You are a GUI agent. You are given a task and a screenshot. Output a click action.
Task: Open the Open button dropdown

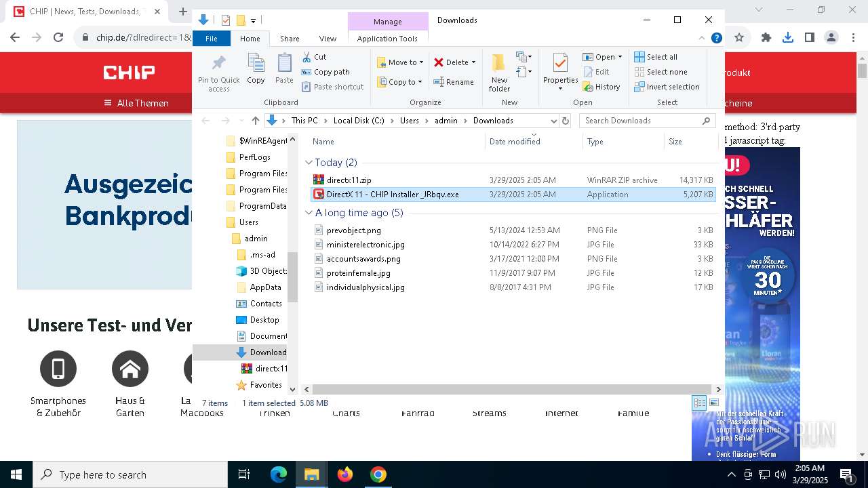619,57
